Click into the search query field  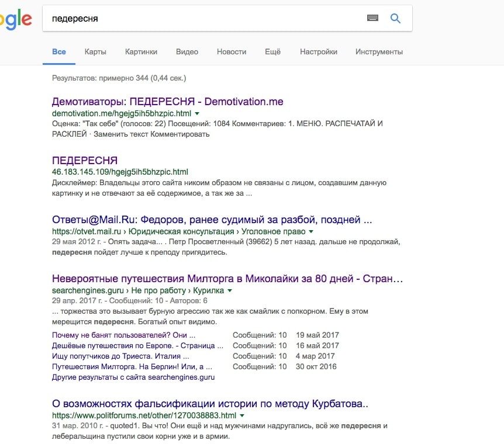(205, 19)
